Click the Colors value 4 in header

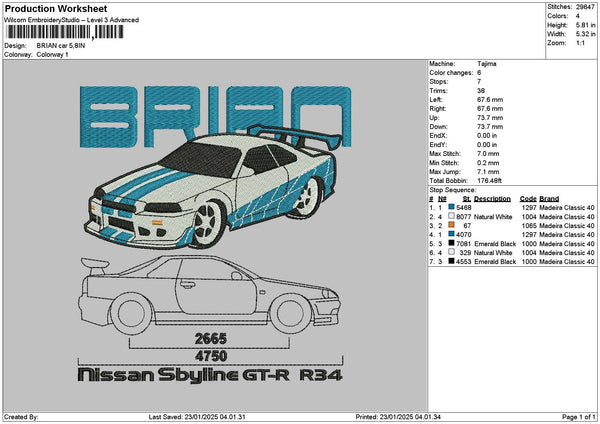[x=578, y=16]
